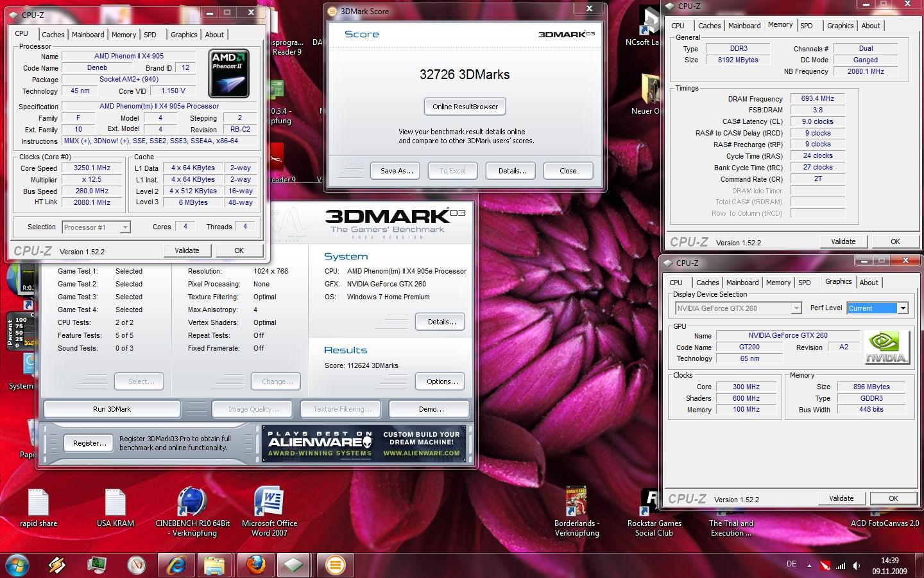The width and height of the screenshot is (924, 578).
Task: Open SPD tab in Memory CPU-Z window
Action: point(807,26)
